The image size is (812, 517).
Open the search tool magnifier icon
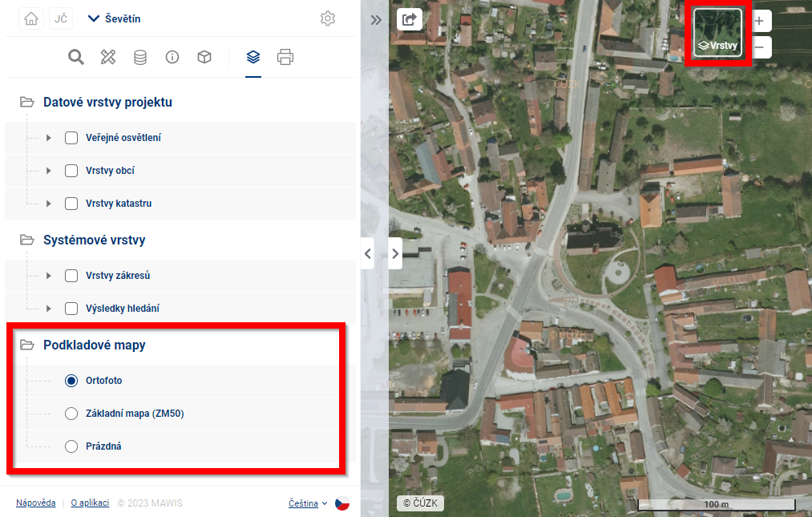point(76,57)
